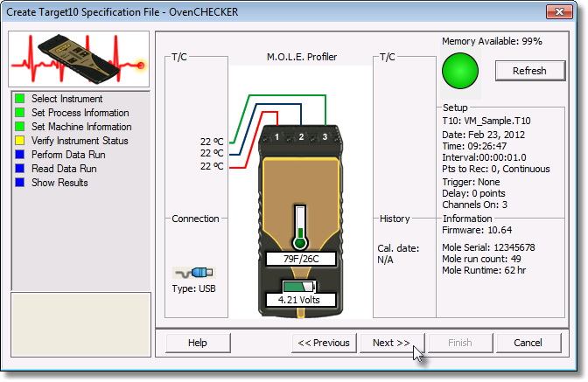Click blue square beside Read Data Run
The width and height of the screenshot is (588, 382).
[x=19, y=169]
